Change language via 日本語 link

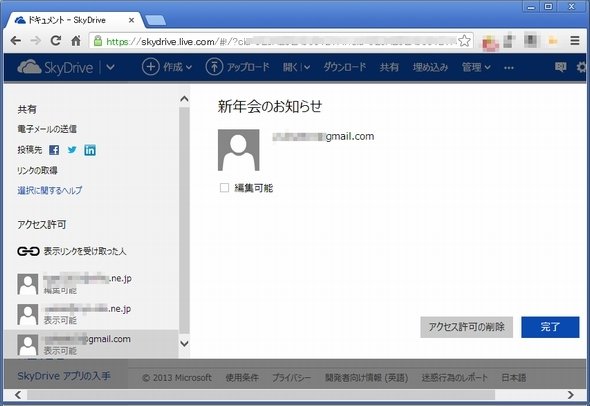[x=514, y=377]
